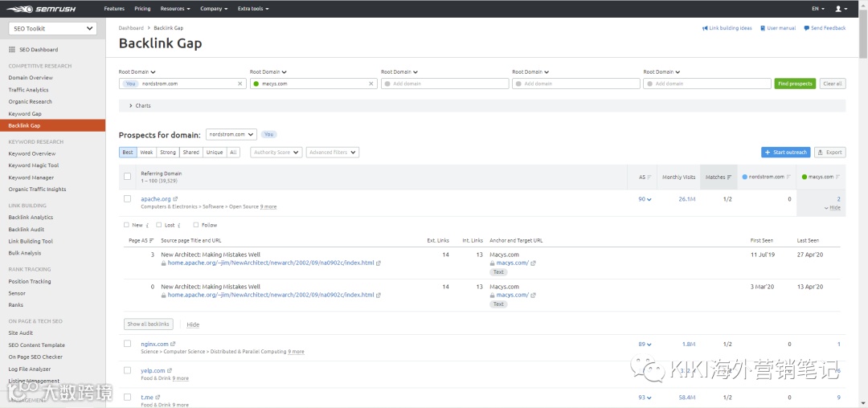Tick the select-all Referring Domain checkbox
Screen dimensions: 868x408
click(x=127, y=177)
